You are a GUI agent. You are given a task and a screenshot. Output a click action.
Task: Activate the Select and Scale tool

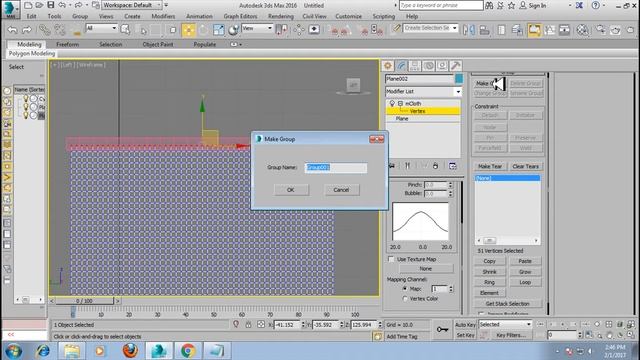(219, 30)
